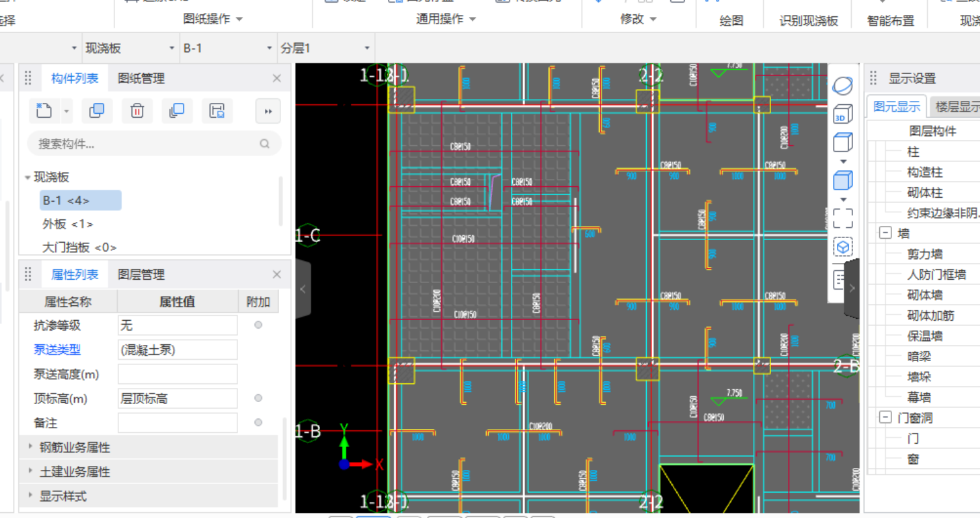
Task: Click the save component archive icon
Action: tap(217, 111)
